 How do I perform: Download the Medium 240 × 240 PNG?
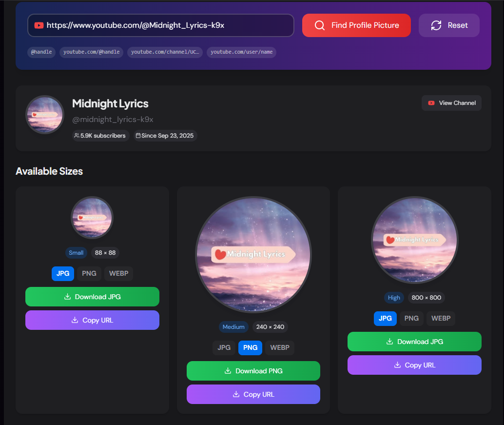(x=253, y=371)
